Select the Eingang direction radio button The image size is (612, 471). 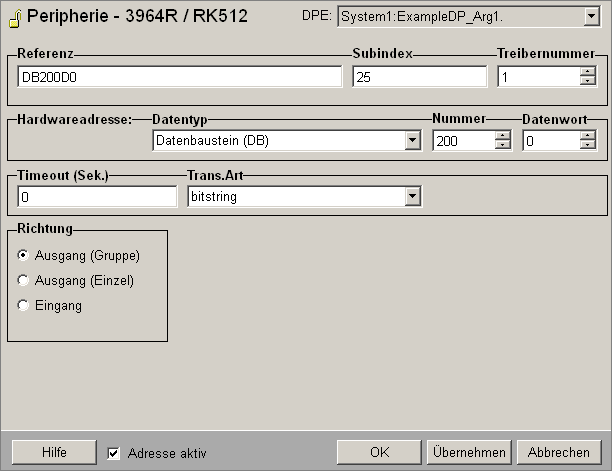[x=23, y=305]
